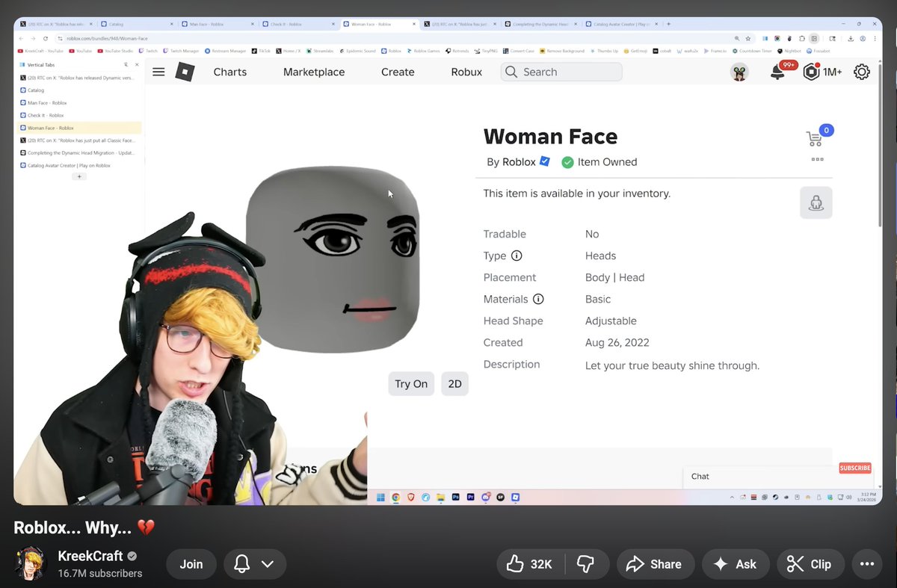Viewport: 897px width, 588px height.
Task: Click the Woman Face head preview
Action: click(x=333, y=259)
